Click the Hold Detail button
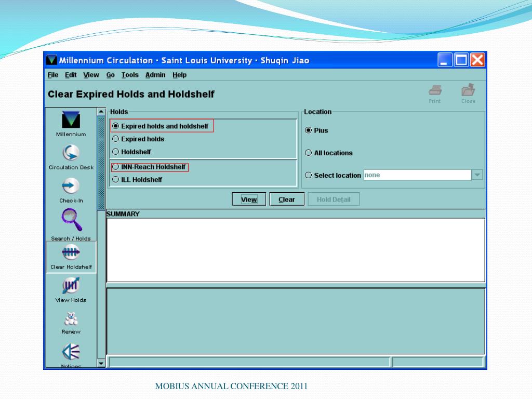 pos(334,199)
